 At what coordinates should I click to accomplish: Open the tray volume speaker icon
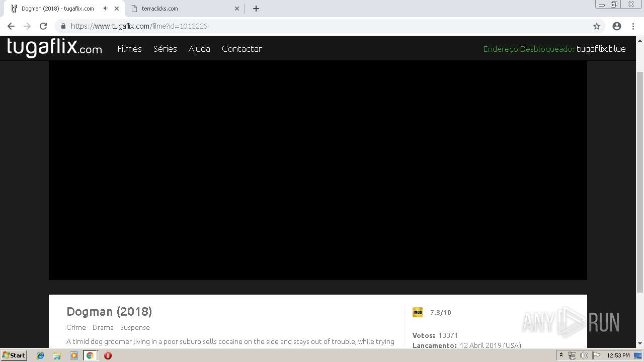click(x=584, y=355)
